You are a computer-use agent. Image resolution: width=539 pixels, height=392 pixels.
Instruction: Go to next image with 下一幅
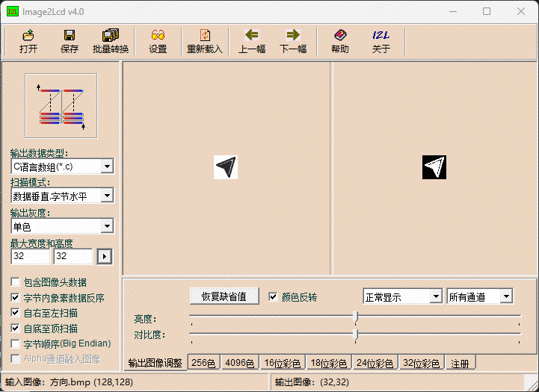pyautogui.click(x=293, y=41)
